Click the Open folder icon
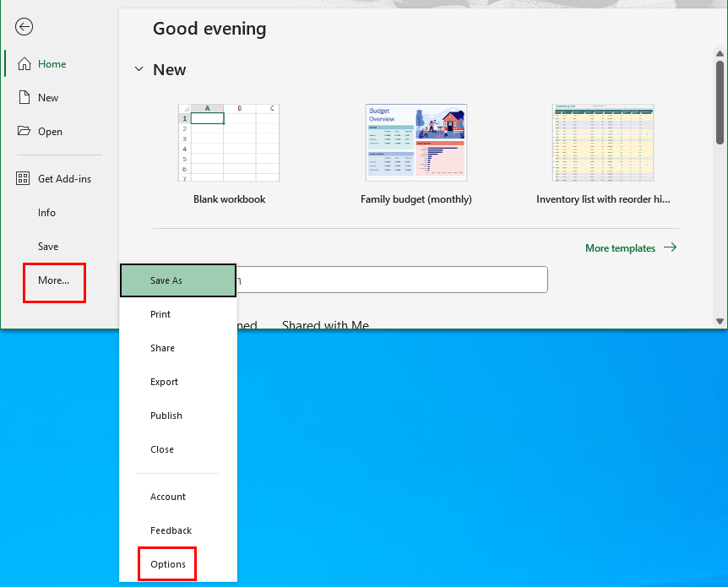 [24, 131]
